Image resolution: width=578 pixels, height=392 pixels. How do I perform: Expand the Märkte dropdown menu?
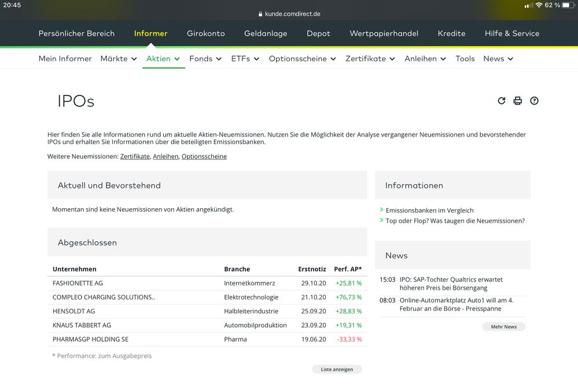(119, 58)
